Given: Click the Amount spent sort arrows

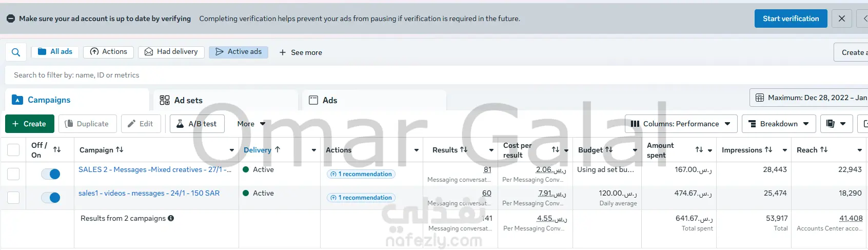Looking at the screenshot, I should tap(699, 149).
